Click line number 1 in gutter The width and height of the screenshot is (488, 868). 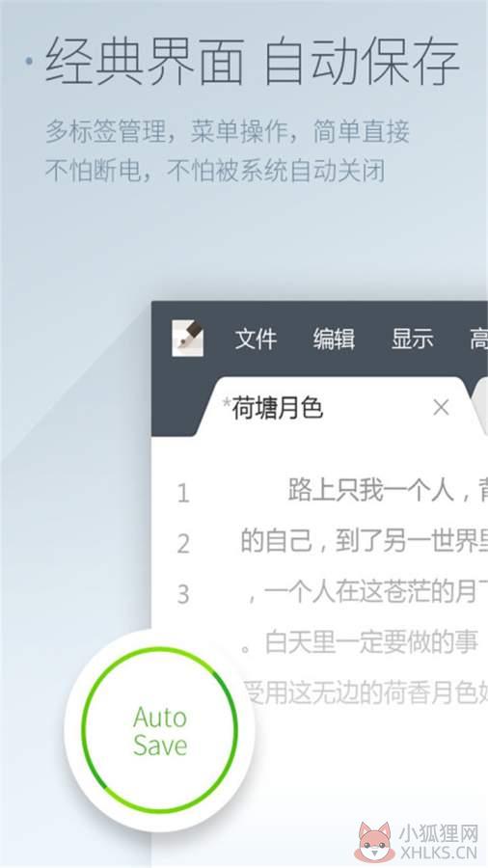[183, 493]
